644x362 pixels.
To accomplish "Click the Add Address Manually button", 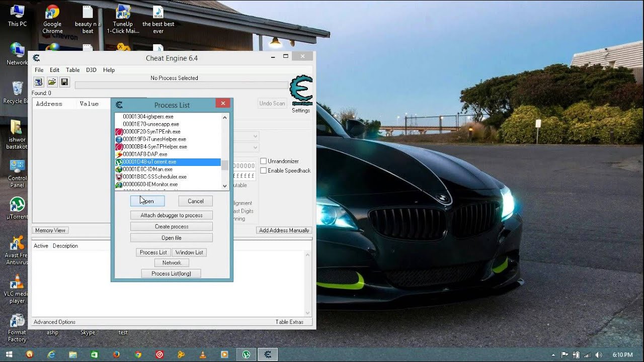I will tap(284, 230).
